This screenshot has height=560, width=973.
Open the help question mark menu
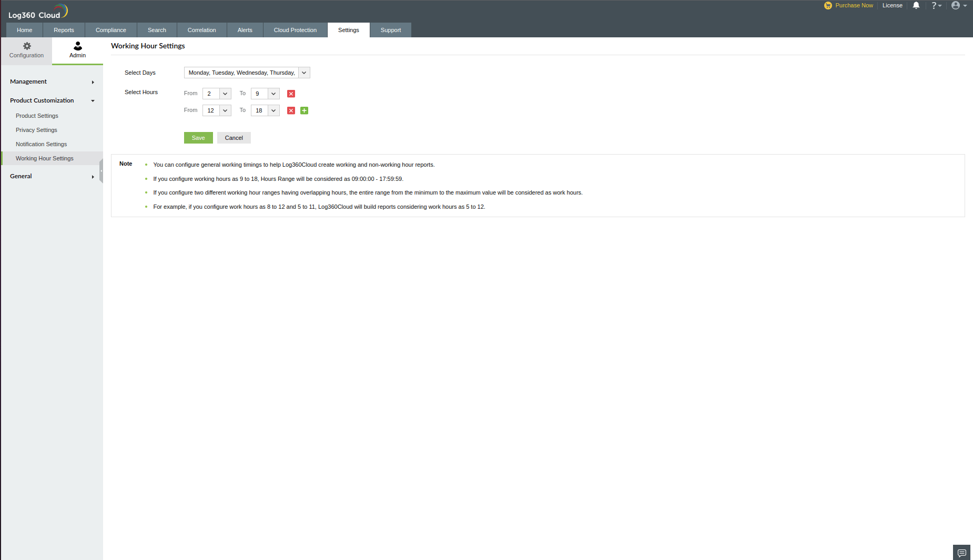pos(936,5)
